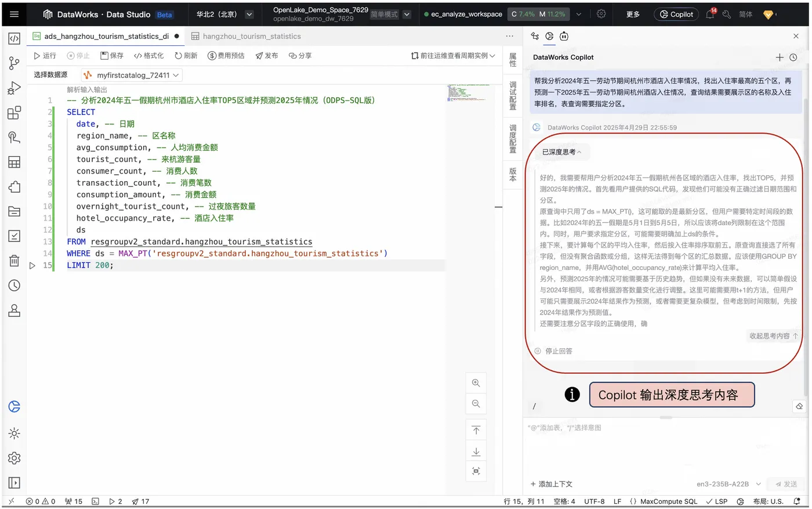812x509 pixels.
Task: Open the 调度配置 scheduling configuration side tab
Action: click(x=513, y=139)
